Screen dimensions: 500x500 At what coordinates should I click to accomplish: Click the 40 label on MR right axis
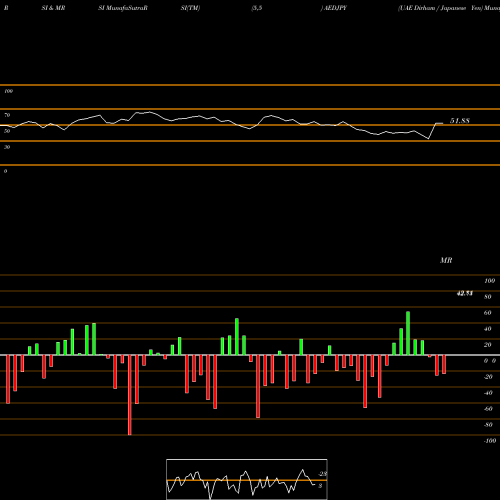[488, 329]
